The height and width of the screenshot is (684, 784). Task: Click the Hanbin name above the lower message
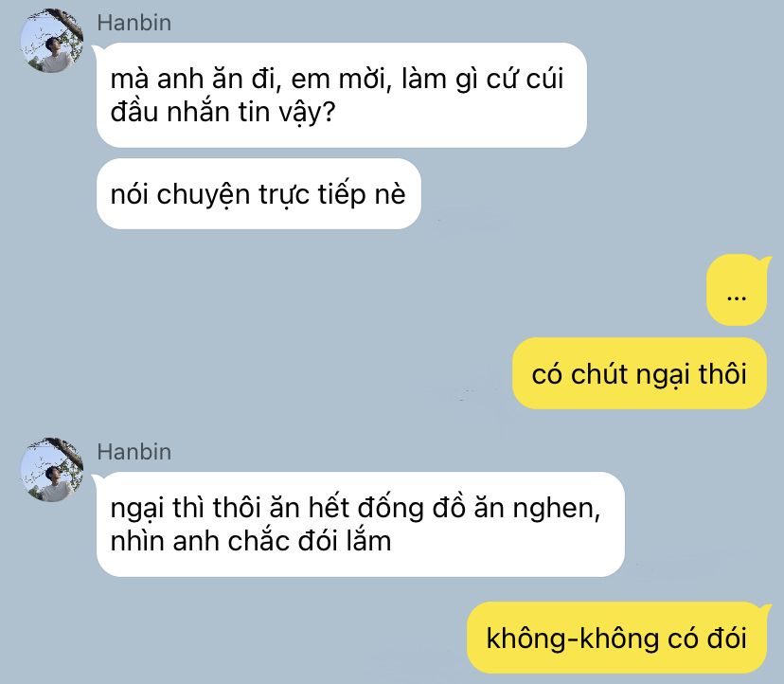(x=134, y=452)
